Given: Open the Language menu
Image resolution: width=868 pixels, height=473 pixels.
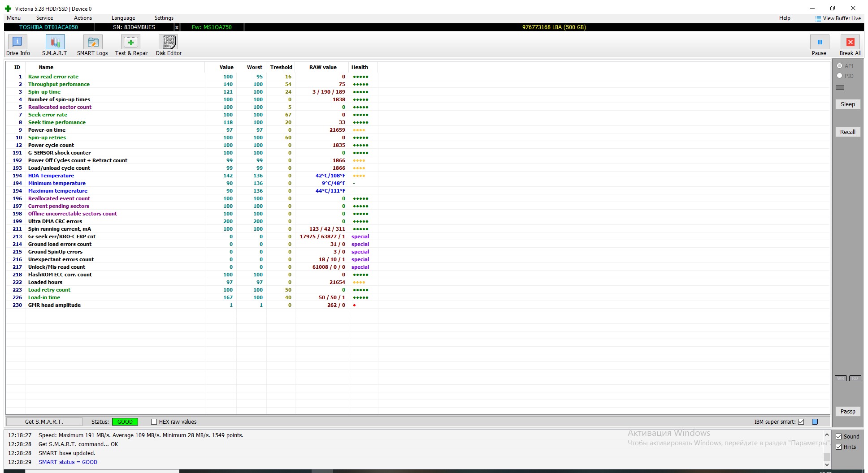Looking at the screenshot, I should [123, 18].
